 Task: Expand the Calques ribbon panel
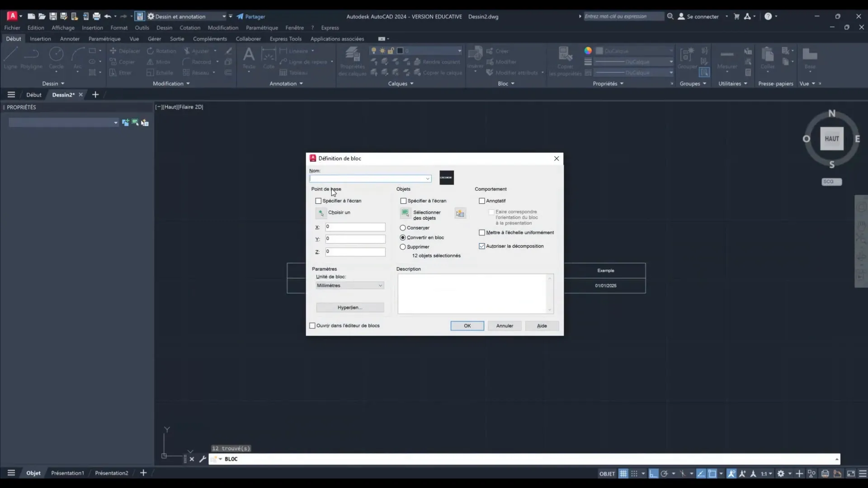pos(401,84)
